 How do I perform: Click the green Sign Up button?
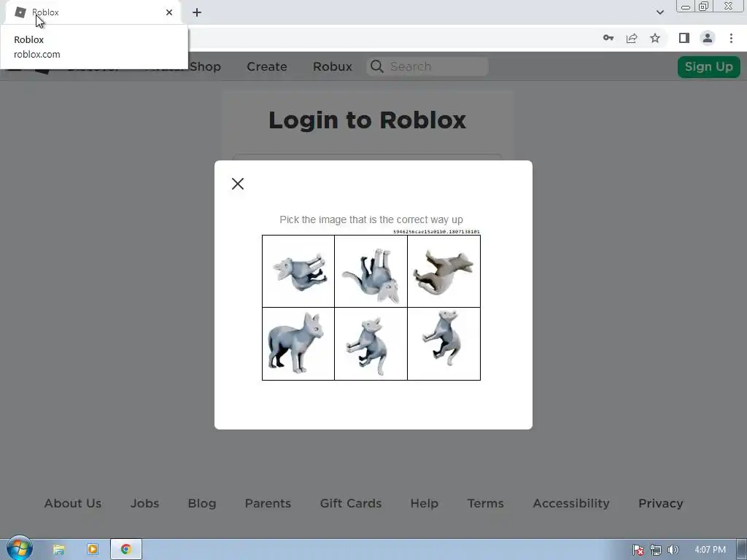point(709,66)
